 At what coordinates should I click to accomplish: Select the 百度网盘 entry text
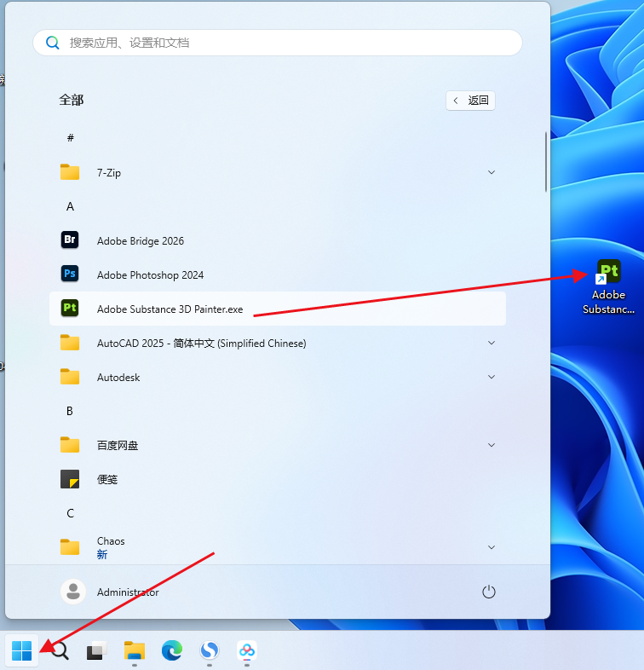tap(118, 445)
